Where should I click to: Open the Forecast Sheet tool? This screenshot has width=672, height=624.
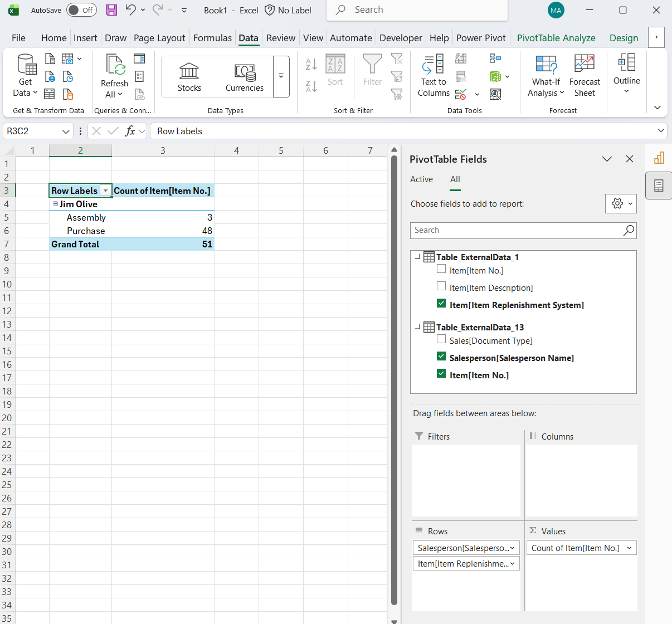click(585, 75)
